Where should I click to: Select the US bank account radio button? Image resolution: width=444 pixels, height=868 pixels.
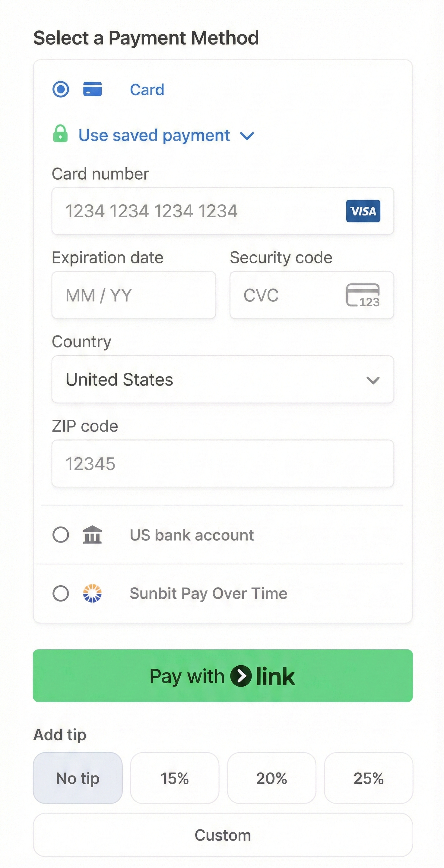(61, 535)
